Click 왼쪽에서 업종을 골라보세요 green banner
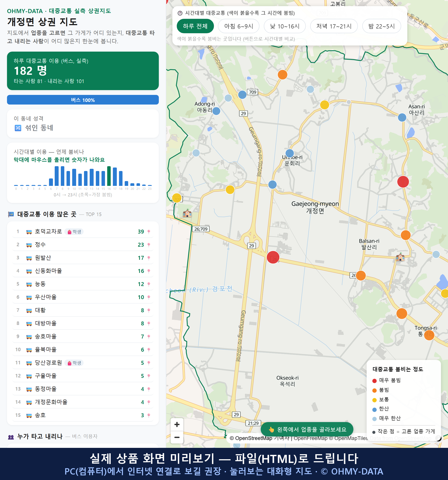This screenshot has height=480, width=448. tap(307, 429)
